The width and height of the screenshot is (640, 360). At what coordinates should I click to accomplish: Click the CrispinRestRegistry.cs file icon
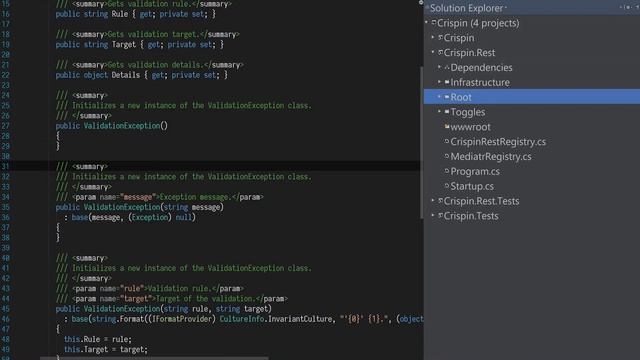(x=447, y=141)
